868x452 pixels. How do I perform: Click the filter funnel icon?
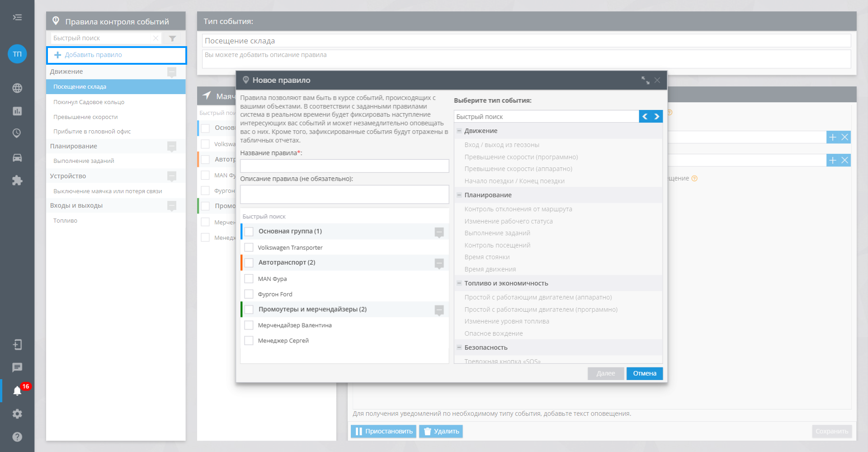click(172, 38)
